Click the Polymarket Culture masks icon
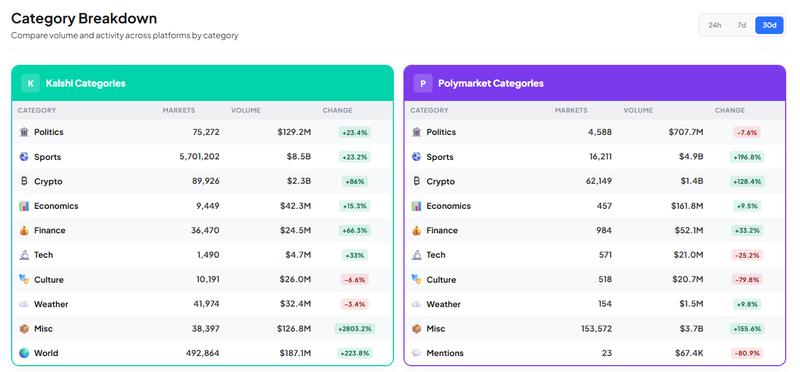Screen dimensions: 800x372 [x=416, y=280]
